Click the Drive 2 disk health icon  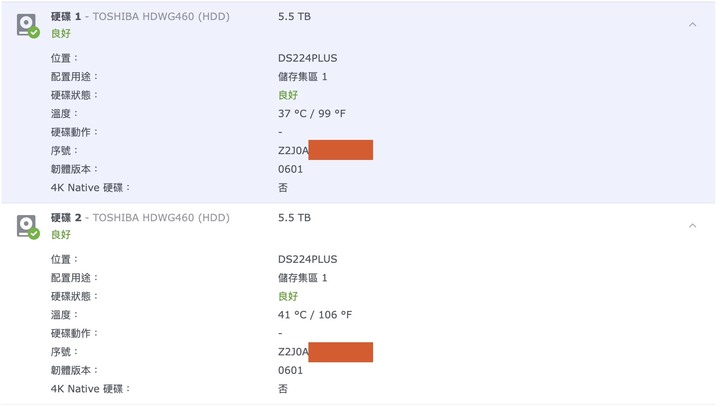click(x=28, y=227)
